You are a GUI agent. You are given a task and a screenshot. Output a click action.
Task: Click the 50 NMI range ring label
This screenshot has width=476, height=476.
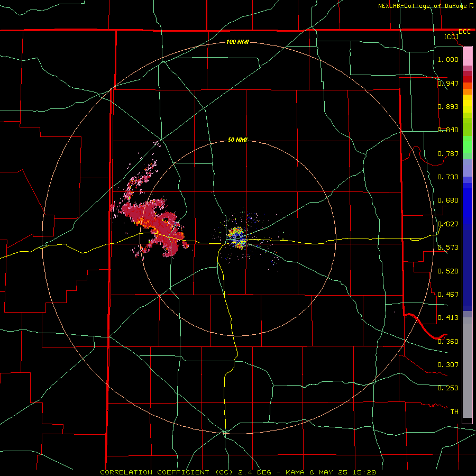point(237,140)
